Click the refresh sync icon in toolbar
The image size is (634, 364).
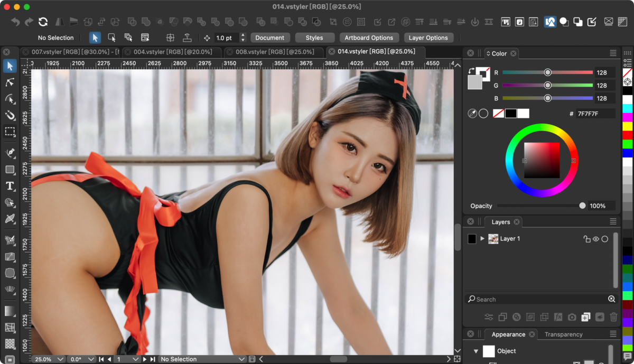pos(43,22)
